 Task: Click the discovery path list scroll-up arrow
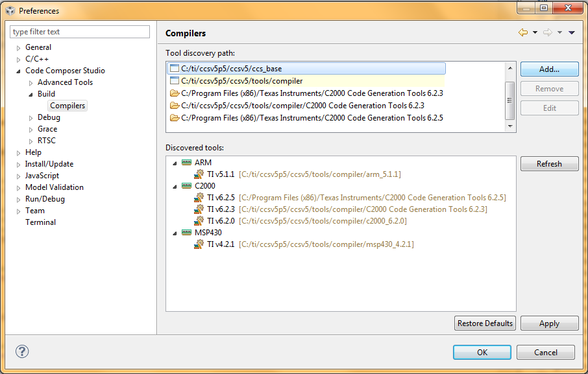point(509,68)
